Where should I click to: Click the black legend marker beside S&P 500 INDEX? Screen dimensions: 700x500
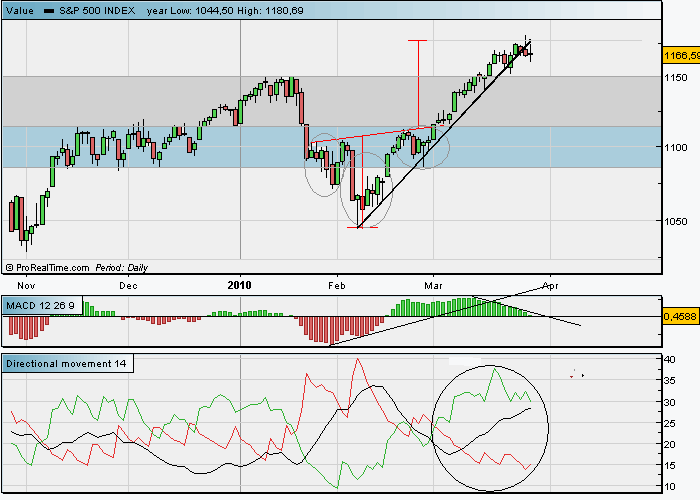tap(48, 11)
